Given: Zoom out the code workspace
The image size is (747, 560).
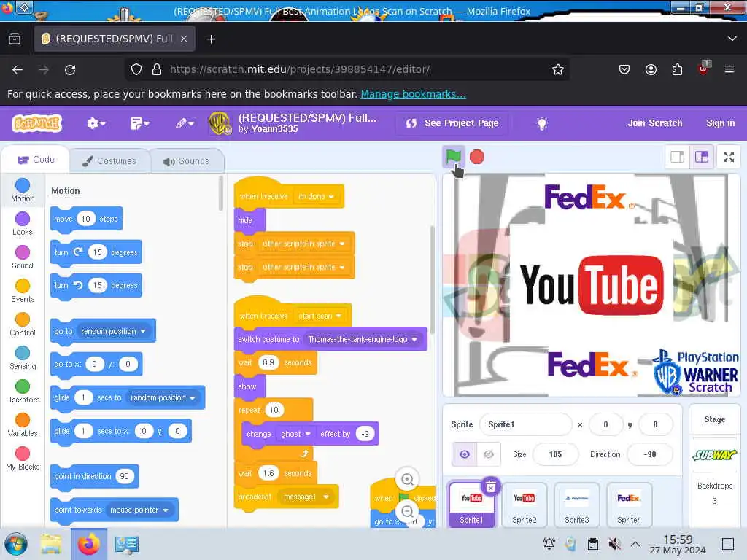Looking at the screenshot, I should coord(407,511).
